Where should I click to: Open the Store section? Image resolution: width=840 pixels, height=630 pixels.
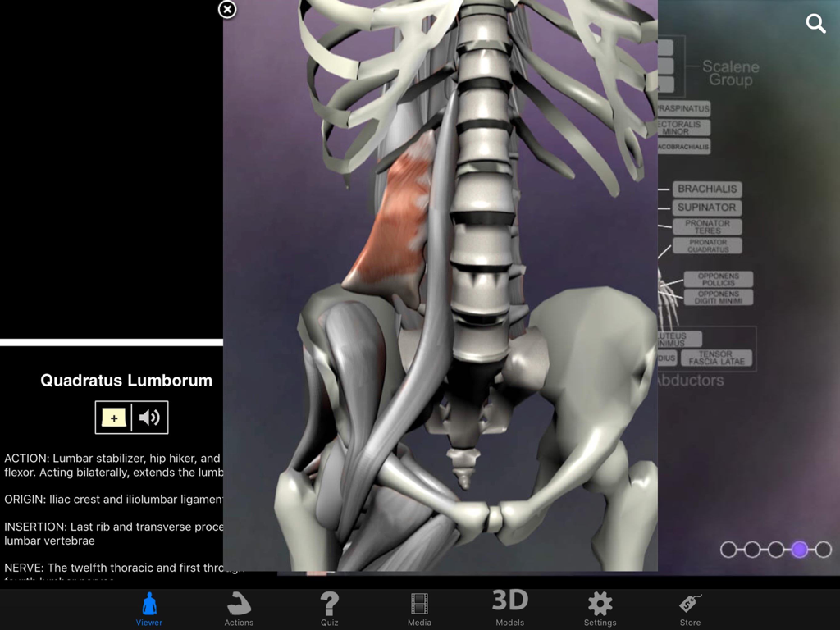pos(690,607)
